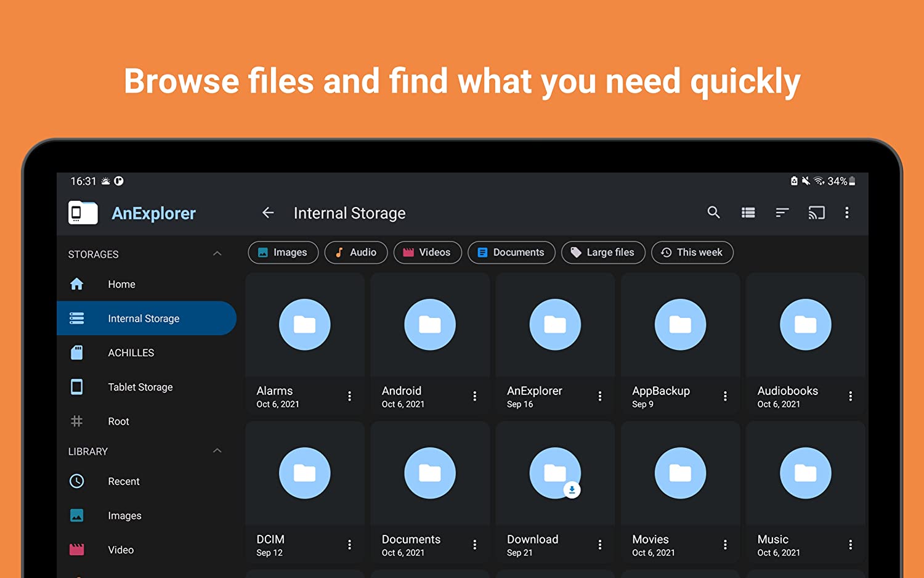Open the search icon in the toolbar
Image resolution: width=924 pixels, height=578 pixels.
713,212
